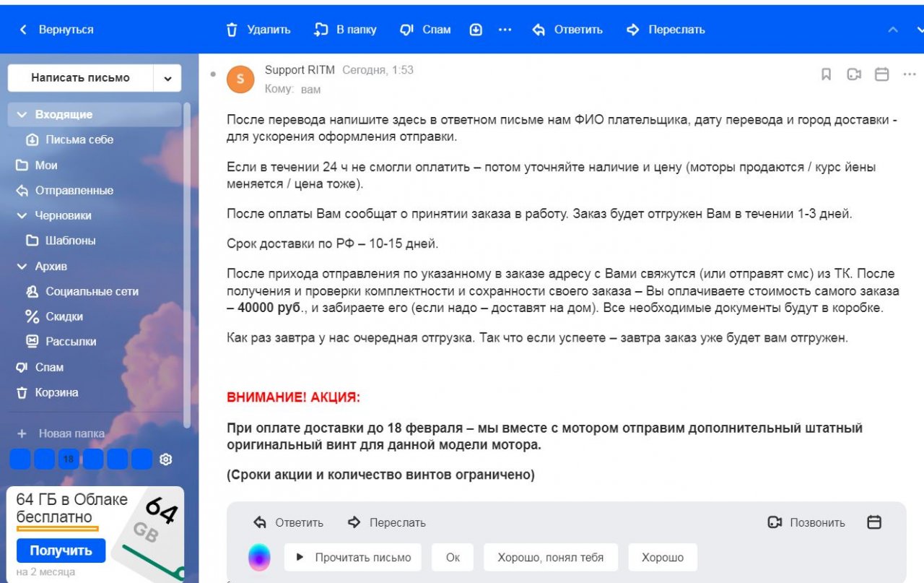Collapse the Входящие folder chevron
Image resolution: width=924 pixels, height=583 pixels.
pyautogui.click(x=22, y=115)
